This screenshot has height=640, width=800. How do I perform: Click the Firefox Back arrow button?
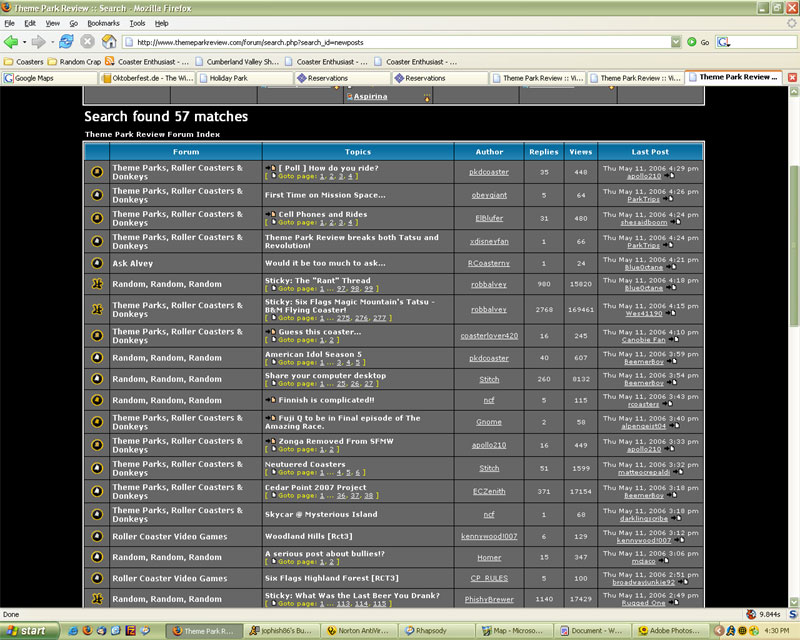point(11,42)
